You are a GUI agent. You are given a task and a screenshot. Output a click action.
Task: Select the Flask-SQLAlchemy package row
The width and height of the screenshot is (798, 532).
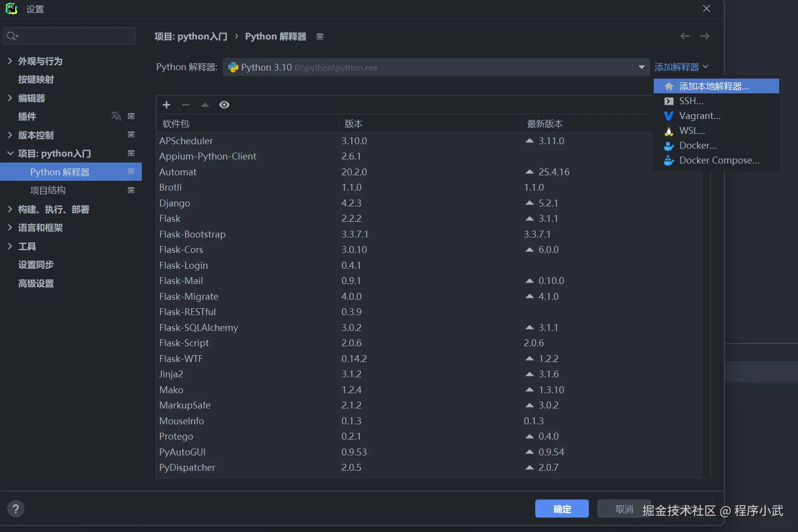click(429, 327)
